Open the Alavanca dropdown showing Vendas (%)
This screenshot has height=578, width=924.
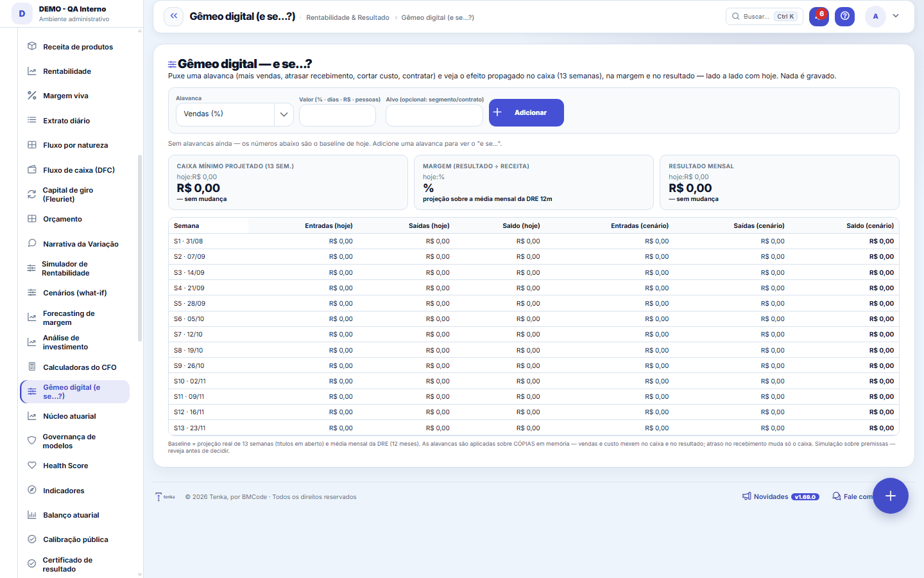(234, 114)
